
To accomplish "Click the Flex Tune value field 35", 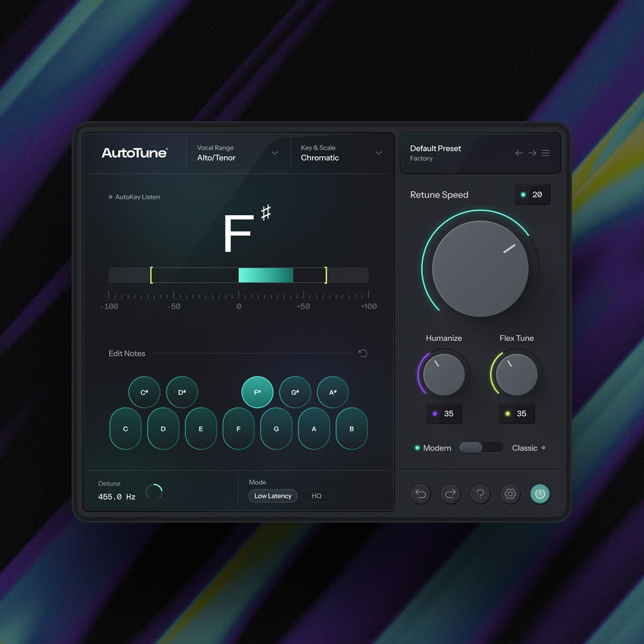I will (517, 414).
